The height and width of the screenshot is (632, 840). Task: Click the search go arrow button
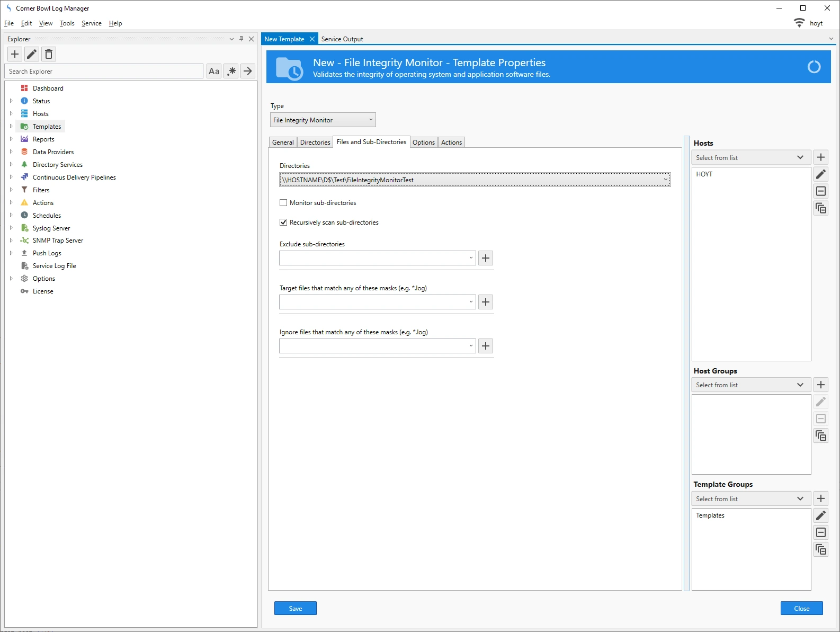tap(248, 72)
